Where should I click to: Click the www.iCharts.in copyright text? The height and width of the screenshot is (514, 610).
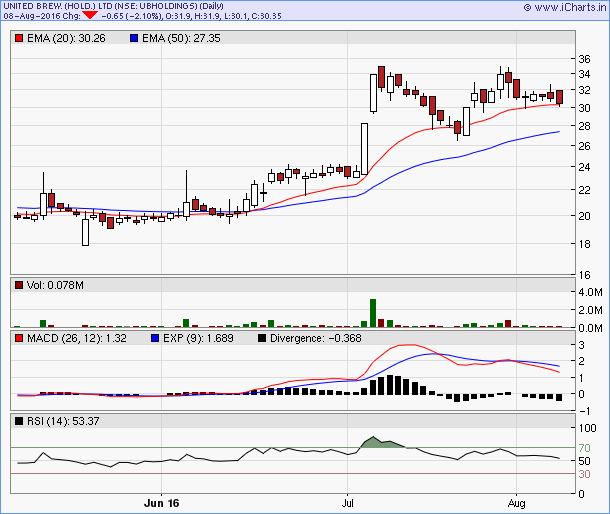point(565,7)
